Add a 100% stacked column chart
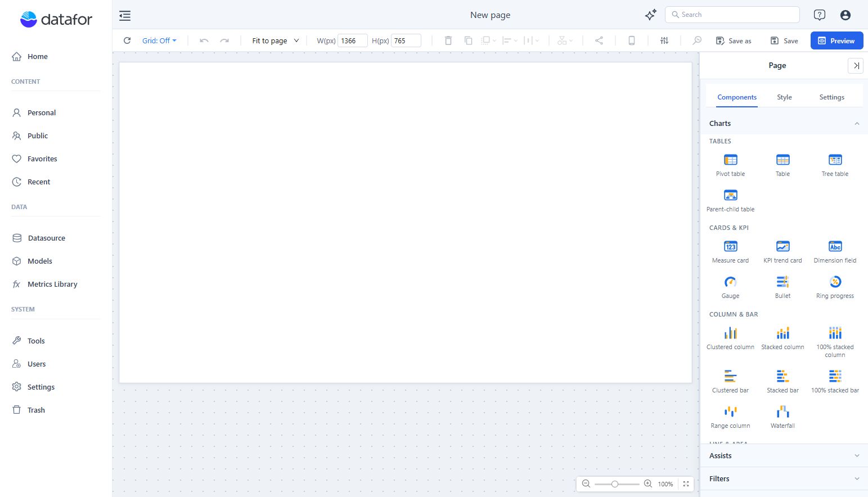This screenshot has height=497, width=868. point(835,342)
